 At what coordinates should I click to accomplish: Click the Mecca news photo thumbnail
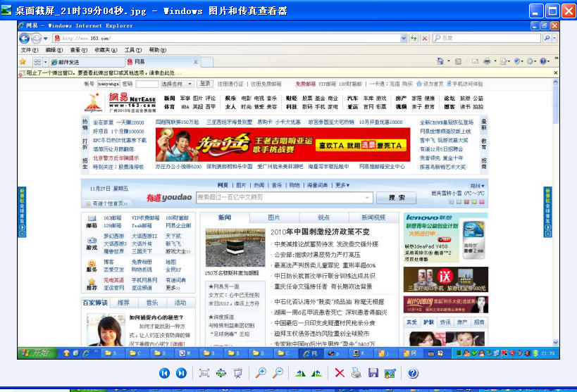[235, 248]
